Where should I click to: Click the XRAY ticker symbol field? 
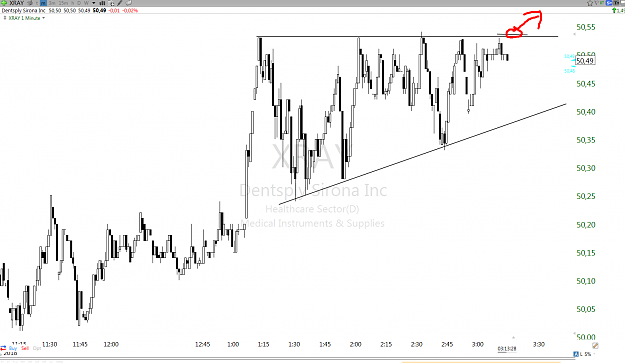pyautogui.click(x=17, y=3)
